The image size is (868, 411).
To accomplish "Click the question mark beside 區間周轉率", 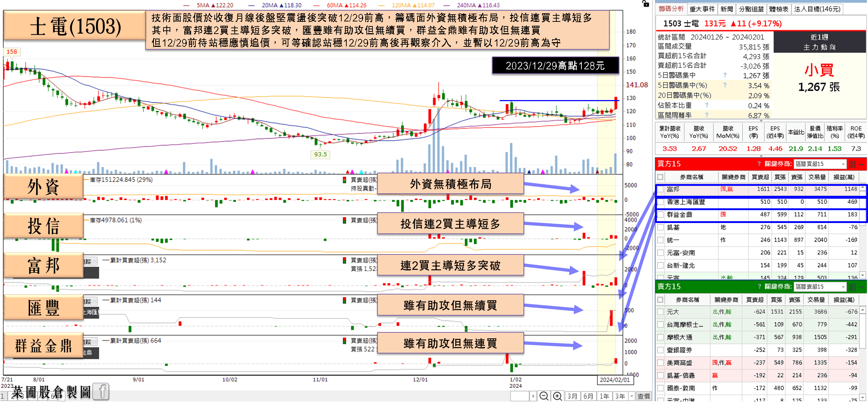I will click(x=707, y=115).
